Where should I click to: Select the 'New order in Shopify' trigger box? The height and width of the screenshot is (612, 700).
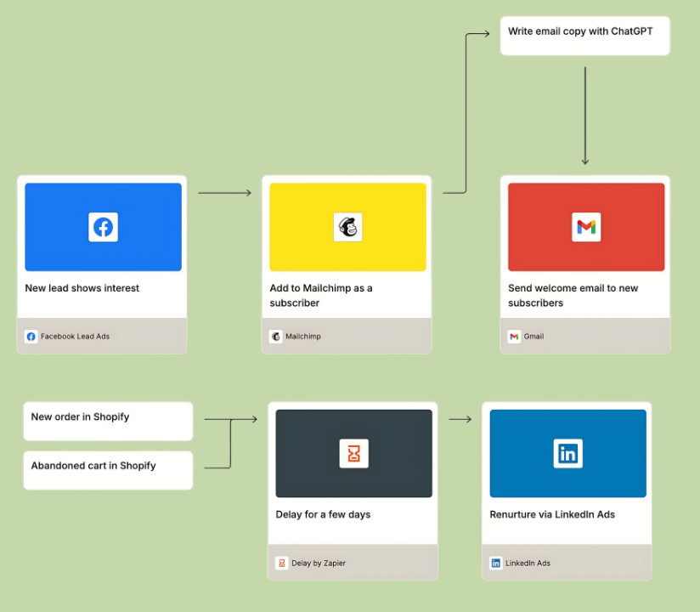pyautogui.click(x=108, y=422)
